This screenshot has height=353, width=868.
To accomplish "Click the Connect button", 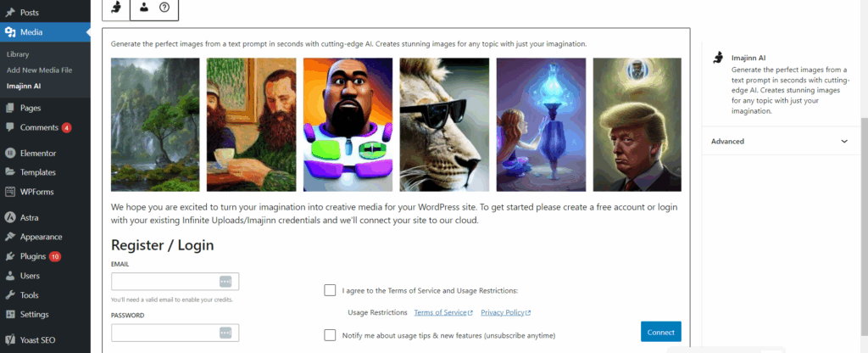I will click(661, 332).
